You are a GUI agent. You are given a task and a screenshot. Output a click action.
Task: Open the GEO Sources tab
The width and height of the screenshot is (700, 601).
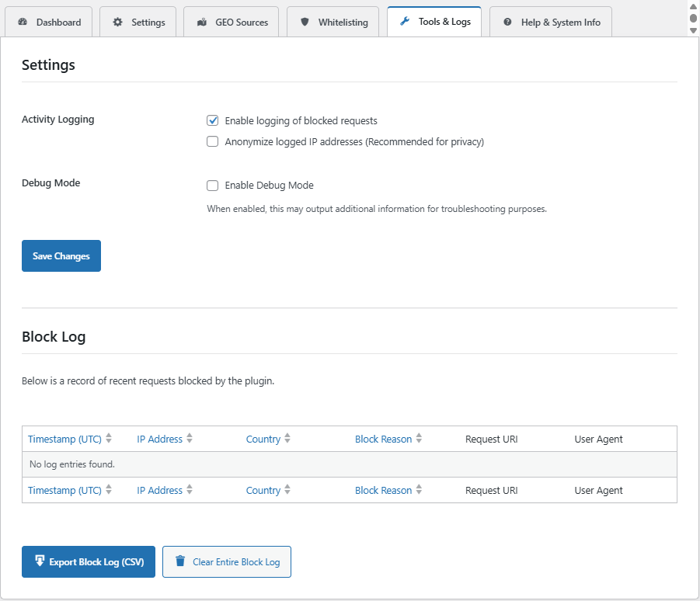point(241,23)
